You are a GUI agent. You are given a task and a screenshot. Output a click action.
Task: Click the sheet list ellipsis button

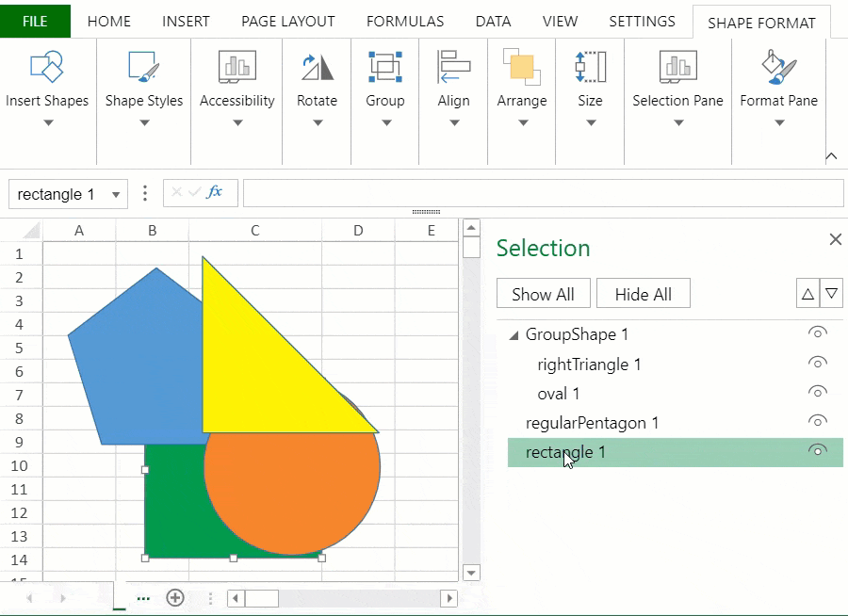pos(143,598)
